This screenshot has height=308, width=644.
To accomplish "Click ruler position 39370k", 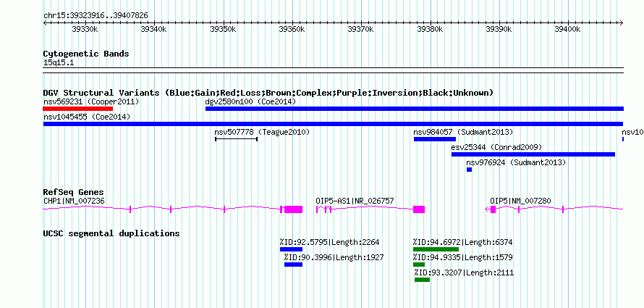I will pyautogui.click(x=360, y=29).
